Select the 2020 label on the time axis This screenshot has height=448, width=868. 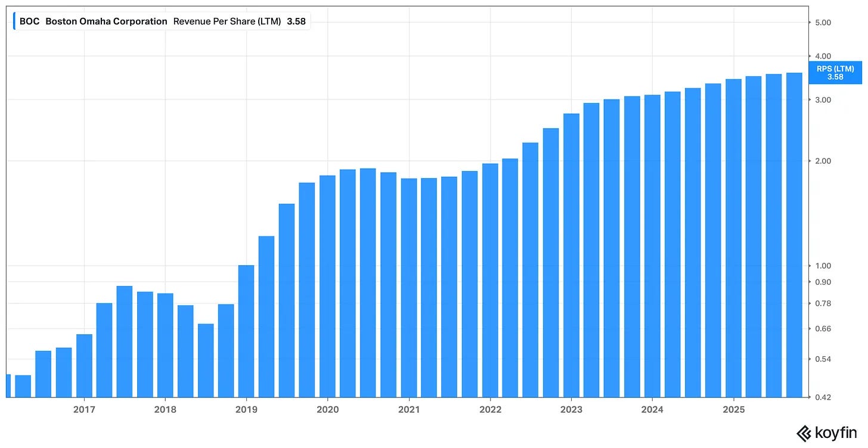tap(327, 410)
